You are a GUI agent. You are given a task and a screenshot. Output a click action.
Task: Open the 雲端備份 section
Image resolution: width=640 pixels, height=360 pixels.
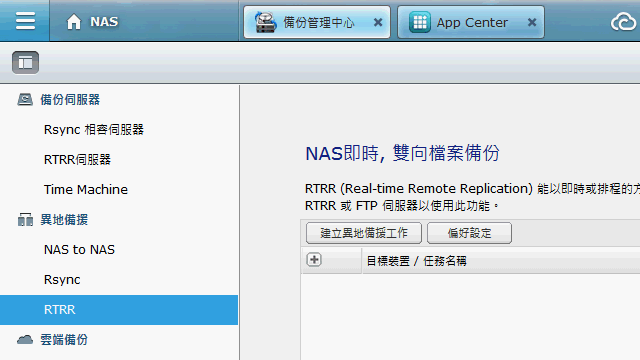[x=64, y=340]
